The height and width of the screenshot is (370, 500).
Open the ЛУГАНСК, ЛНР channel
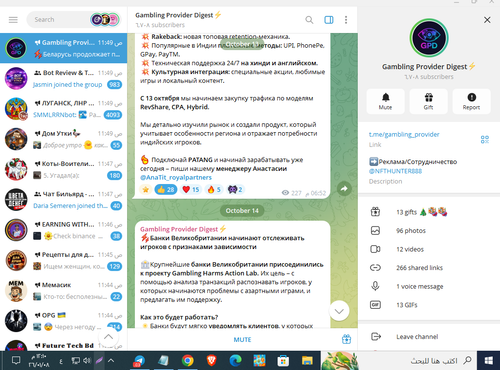click(63, 109)
